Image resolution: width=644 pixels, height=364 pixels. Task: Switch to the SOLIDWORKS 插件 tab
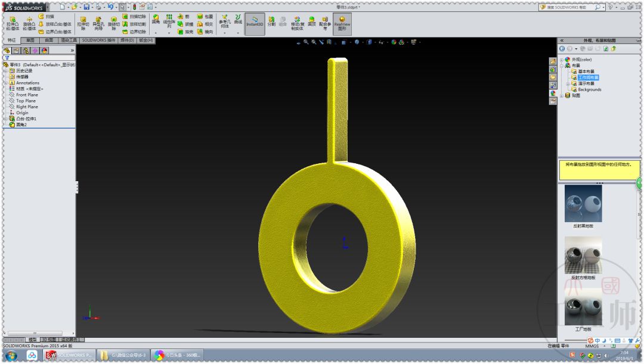coord(99,39)
